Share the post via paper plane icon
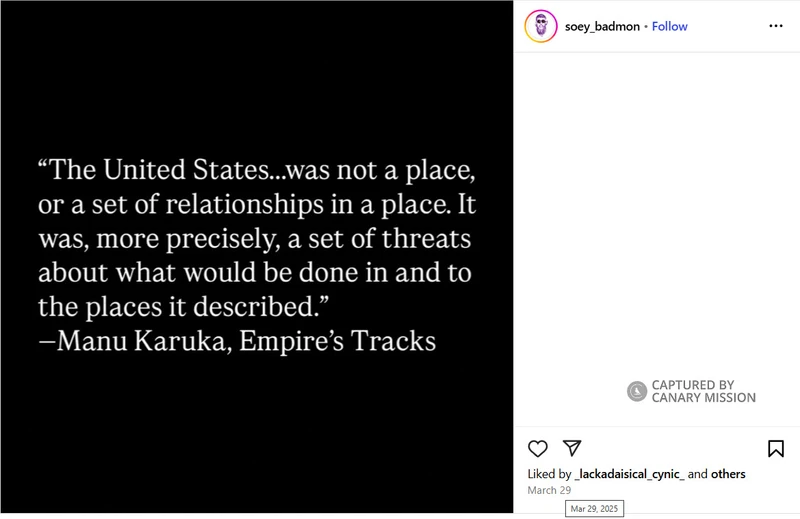The width and height of the screenshot is (800, 519). click(572, 448)
